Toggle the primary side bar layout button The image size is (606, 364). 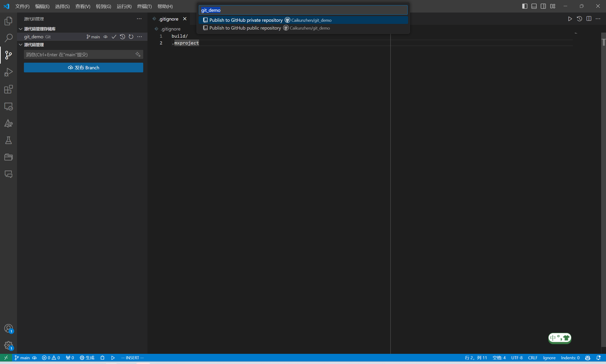coord(525,6)
